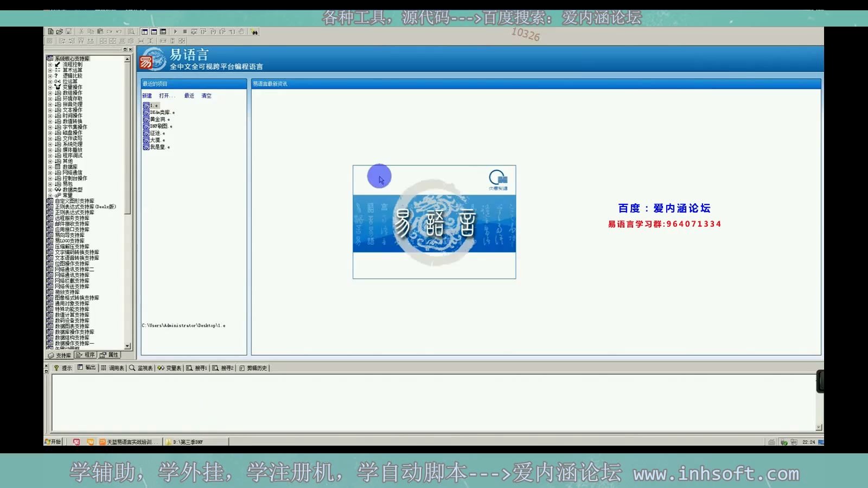868x488 pixels.
Task: Expand the 流程控制 tree node
Action: pos(50,65)
